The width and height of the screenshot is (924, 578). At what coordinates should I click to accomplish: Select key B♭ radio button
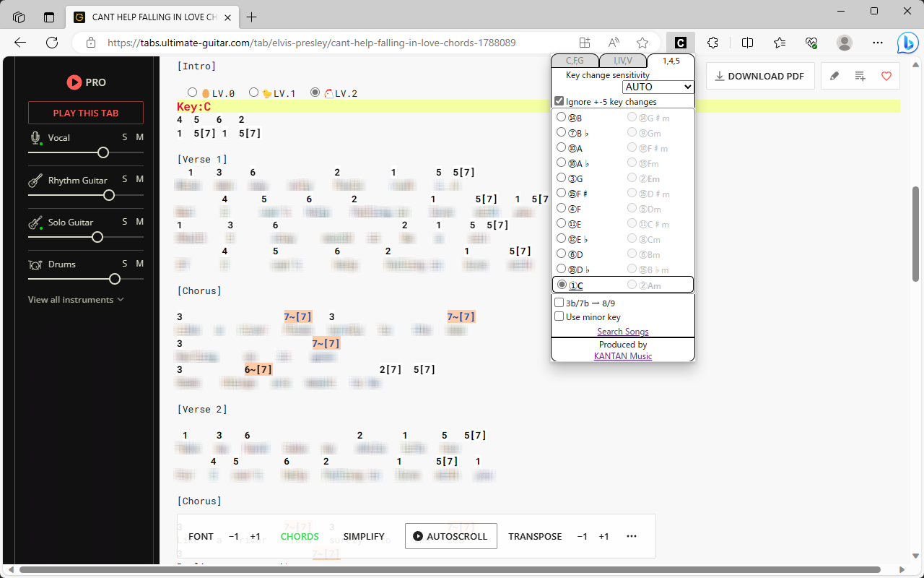pyautogui.click(x=561, y=132)
